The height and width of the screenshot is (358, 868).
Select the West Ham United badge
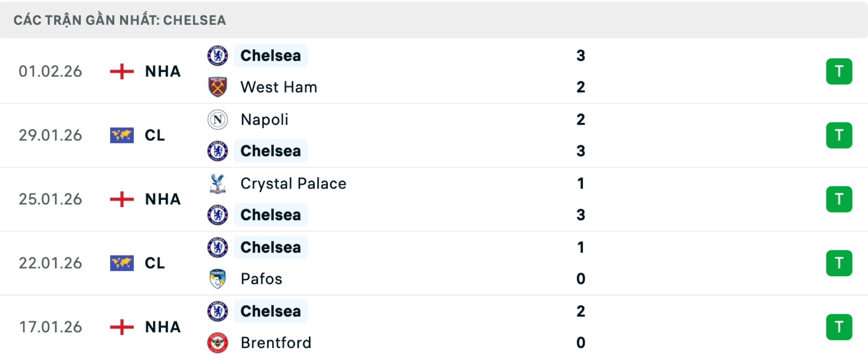[217, 87]
